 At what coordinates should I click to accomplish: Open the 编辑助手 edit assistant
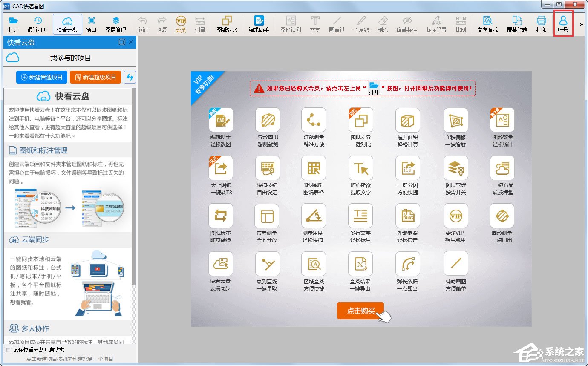(258, 23)
